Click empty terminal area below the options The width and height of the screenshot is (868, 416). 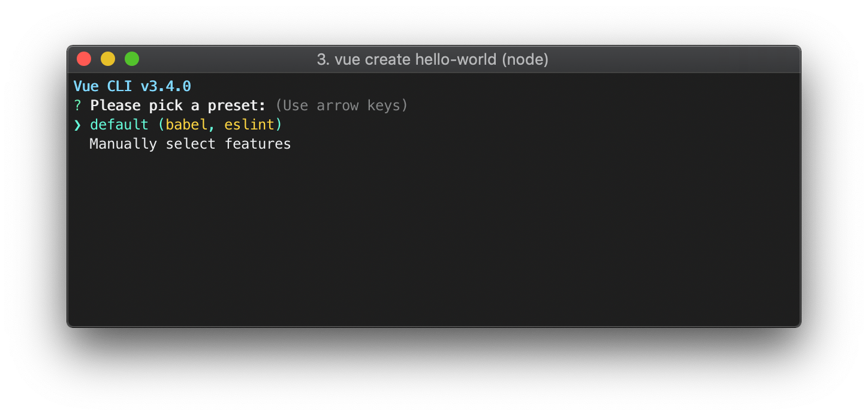(x=434, y=240)
